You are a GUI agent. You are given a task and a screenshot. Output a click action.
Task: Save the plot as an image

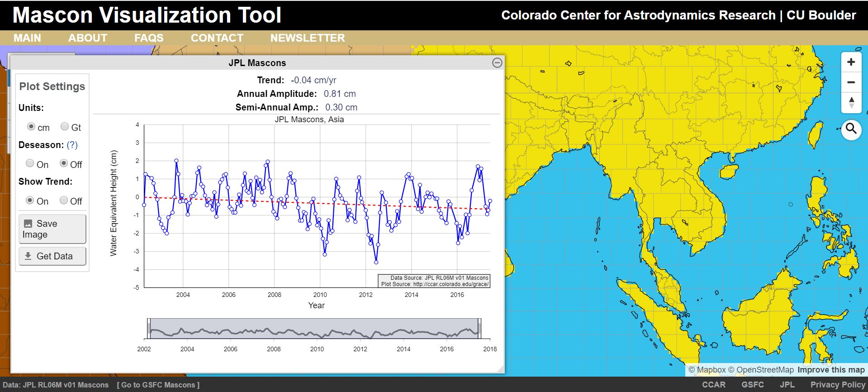(52, 229)
